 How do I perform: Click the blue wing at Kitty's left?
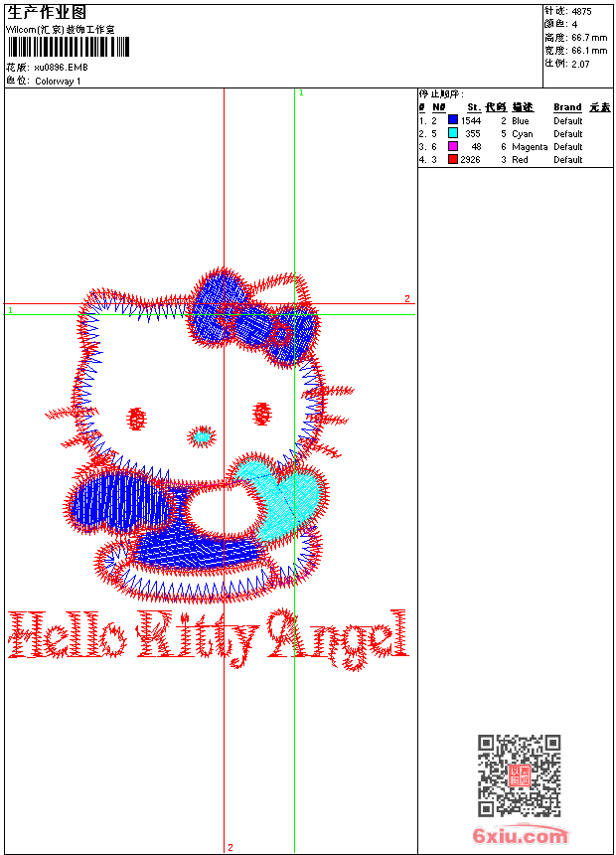pyautogui.click(x=121, y=502)
